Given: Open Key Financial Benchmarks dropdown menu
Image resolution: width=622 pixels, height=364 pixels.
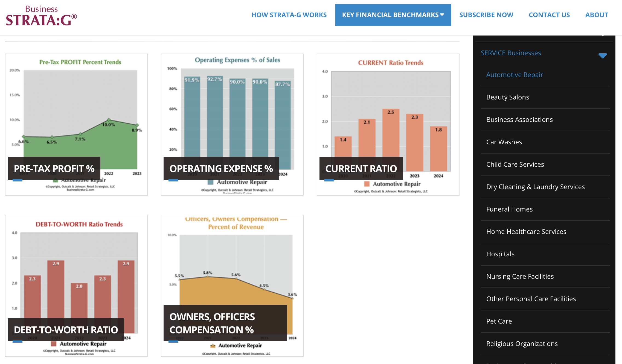Looking at the screenshot, I should 393,15.
